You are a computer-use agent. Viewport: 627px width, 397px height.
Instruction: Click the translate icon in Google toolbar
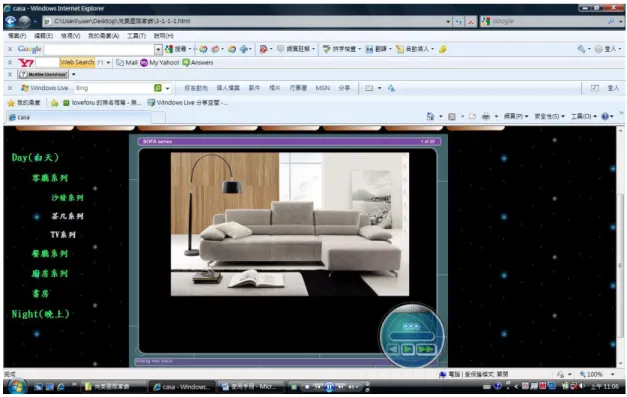369,49
